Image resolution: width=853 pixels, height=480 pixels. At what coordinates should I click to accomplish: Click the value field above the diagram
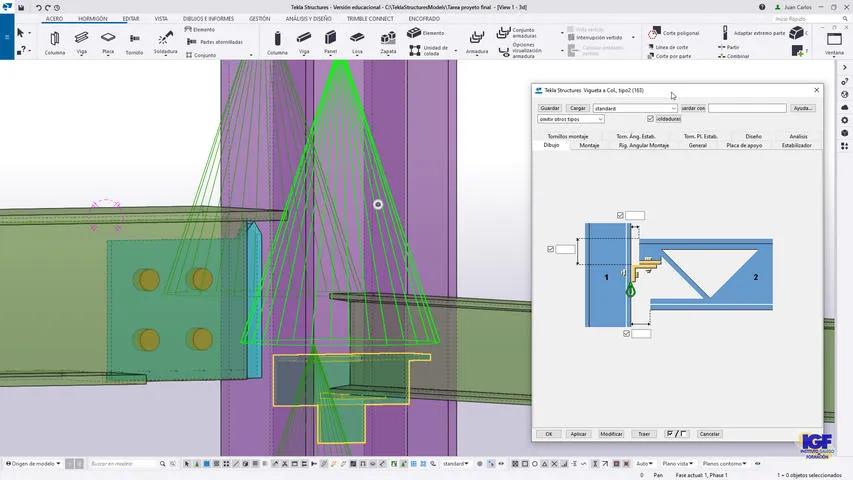point(635,216)
